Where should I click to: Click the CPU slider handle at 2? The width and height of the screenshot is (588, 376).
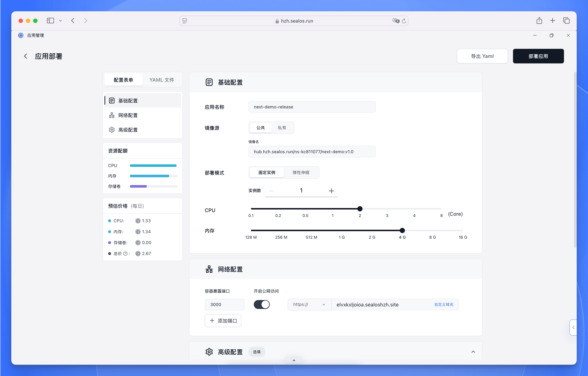pos(360,209)
